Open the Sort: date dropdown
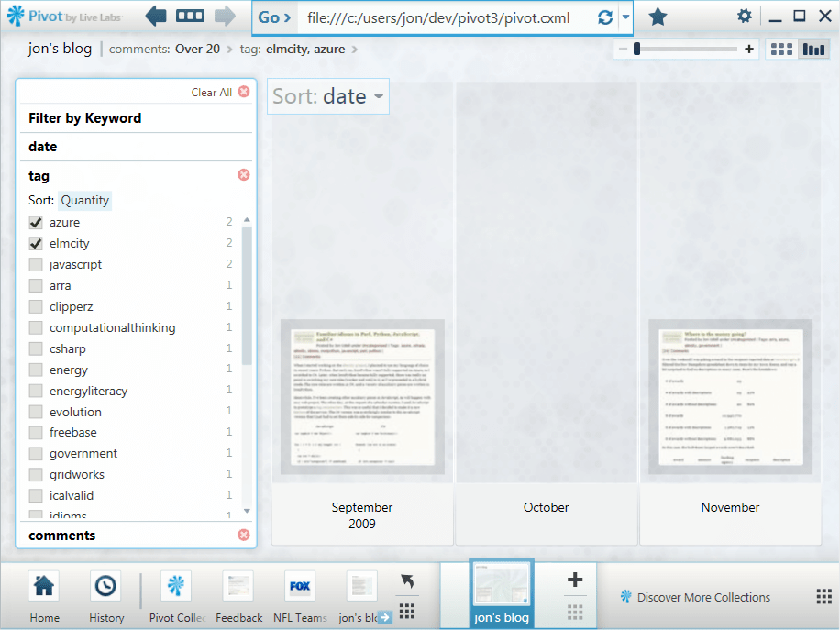Viewport: 840px width, 630px height. (x=328, y=96)
